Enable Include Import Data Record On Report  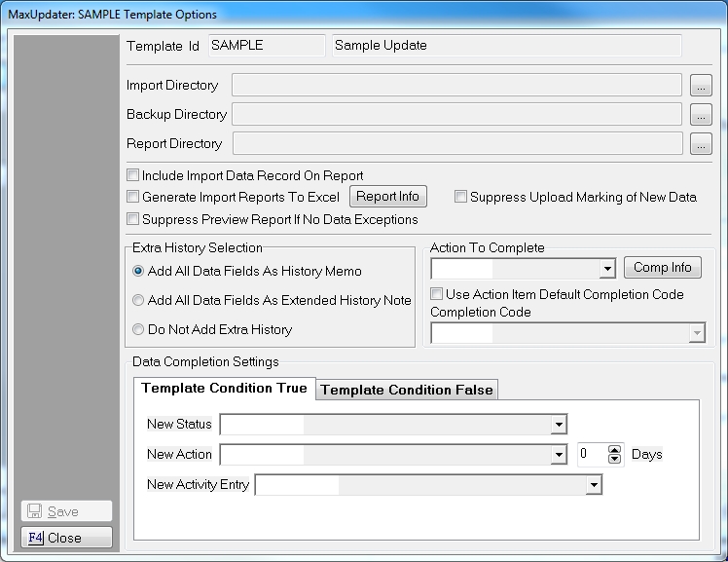tap(133, 176)
